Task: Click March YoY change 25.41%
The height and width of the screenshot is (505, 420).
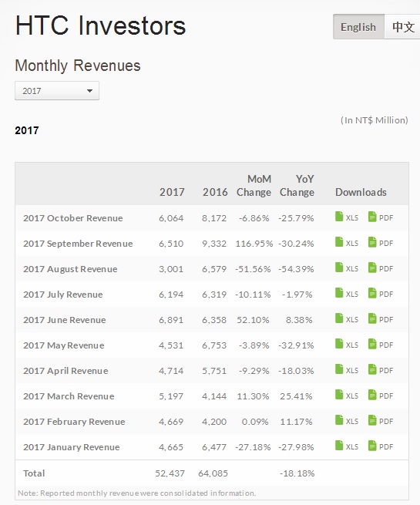Action: tap(296, 396)
